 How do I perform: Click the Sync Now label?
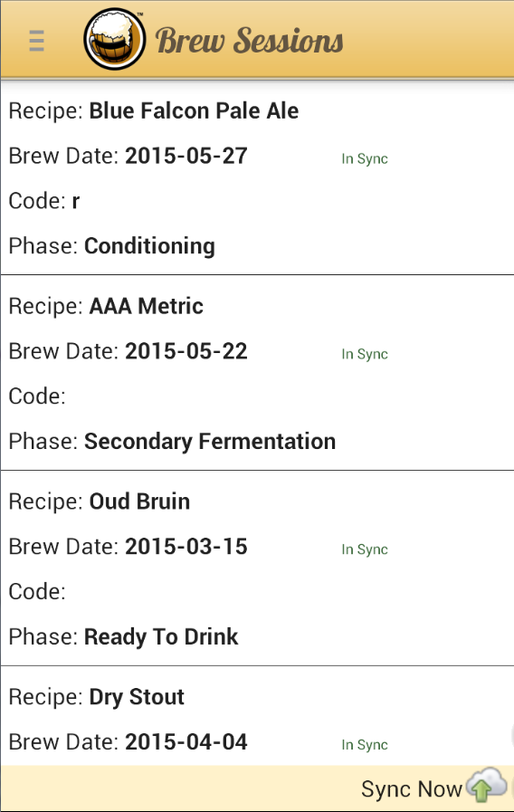[x=411, y=789]
